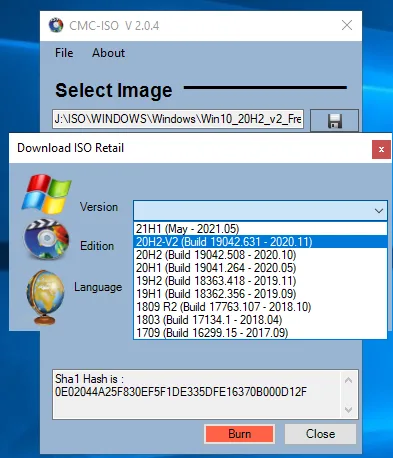Screen dimensions: 393x458
Task: Click the Windows logo icon beside Version
Action: coord(47,194)
